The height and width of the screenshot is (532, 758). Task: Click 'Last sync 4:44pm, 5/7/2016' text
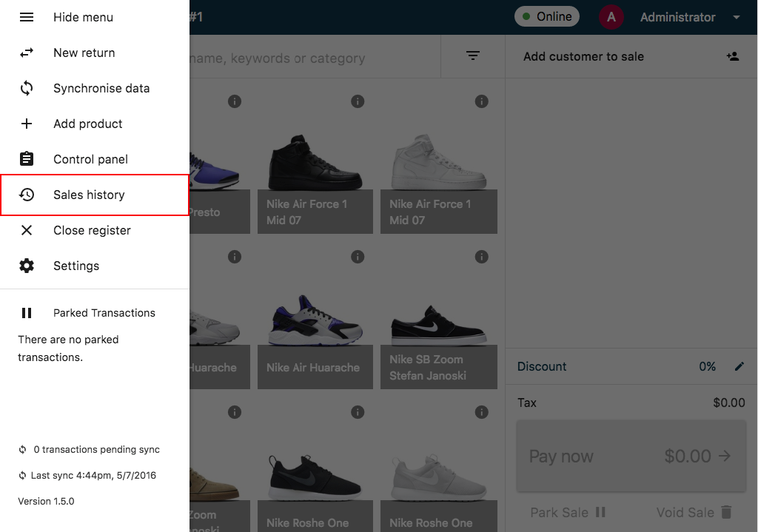[93, 476]
